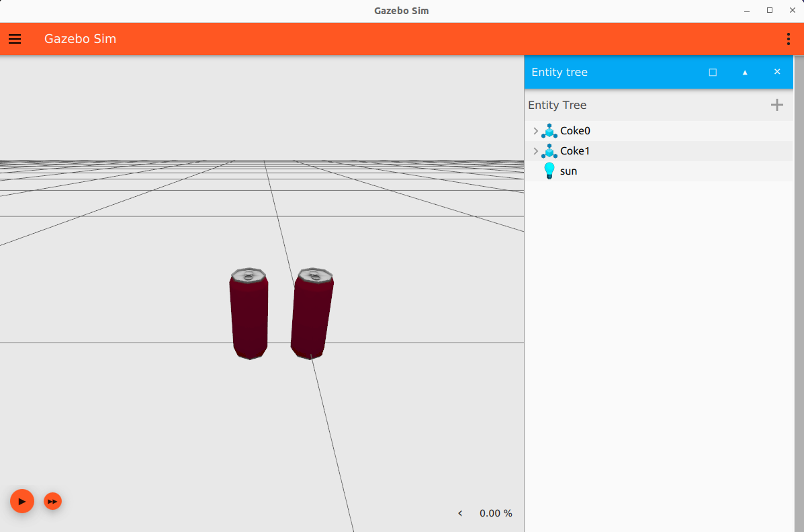Collapse the Entity tree panel with the triangle
Image resolution: width=804 pixels, height=532 pixels.
[x=745, y=72]
